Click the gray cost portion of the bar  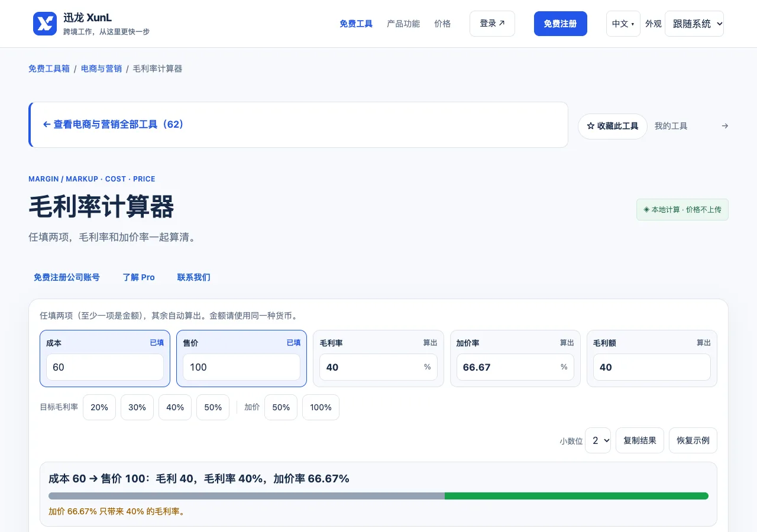(x=247, y=496)
